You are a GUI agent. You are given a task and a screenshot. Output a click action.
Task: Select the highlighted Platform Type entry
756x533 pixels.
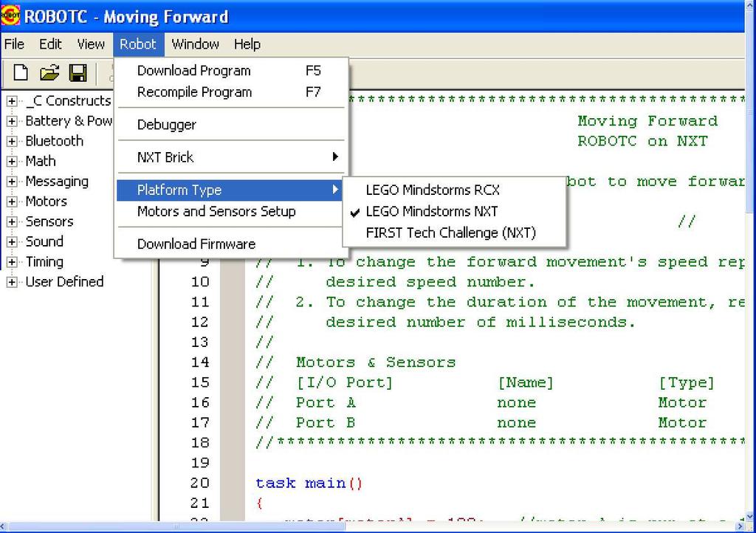click(x=230, y=190)
